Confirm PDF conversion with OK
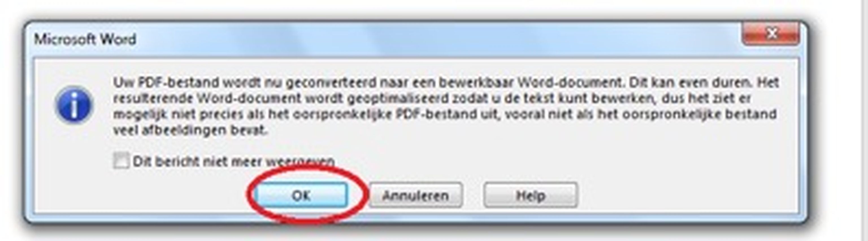Image resolution: width=868 pixels, height=241 pixels. [x=301, y=195]
